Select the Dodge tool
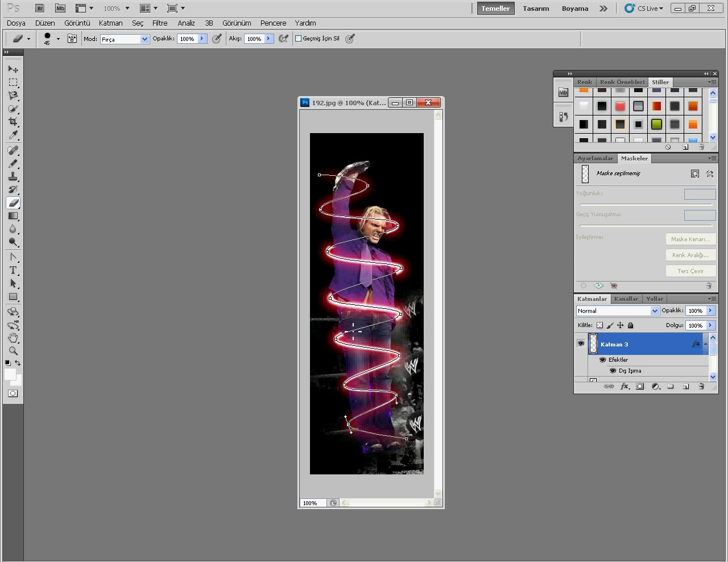The width and height of the screenshot is (728, 562). (x=13, y=242)
